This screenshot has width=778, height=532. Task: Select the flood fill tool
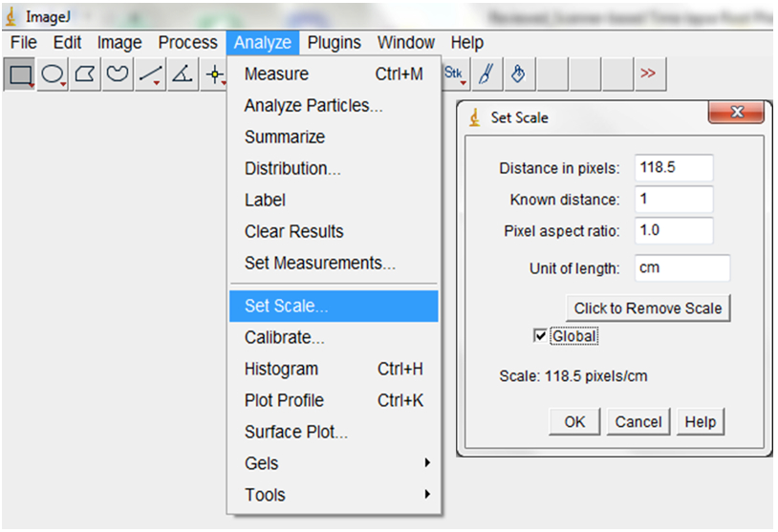coord(520,74)
